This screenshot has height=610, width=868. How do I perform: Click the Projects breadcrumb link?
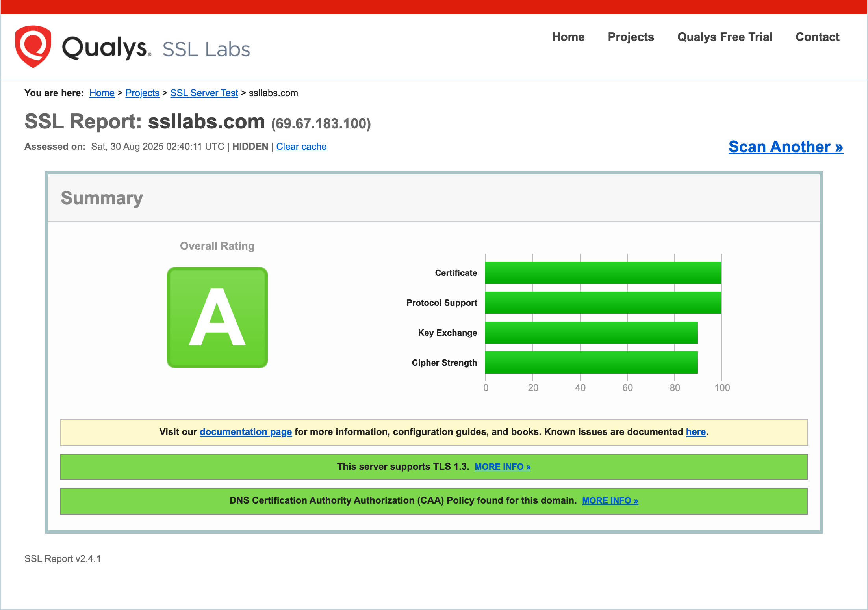pos(142,93)
